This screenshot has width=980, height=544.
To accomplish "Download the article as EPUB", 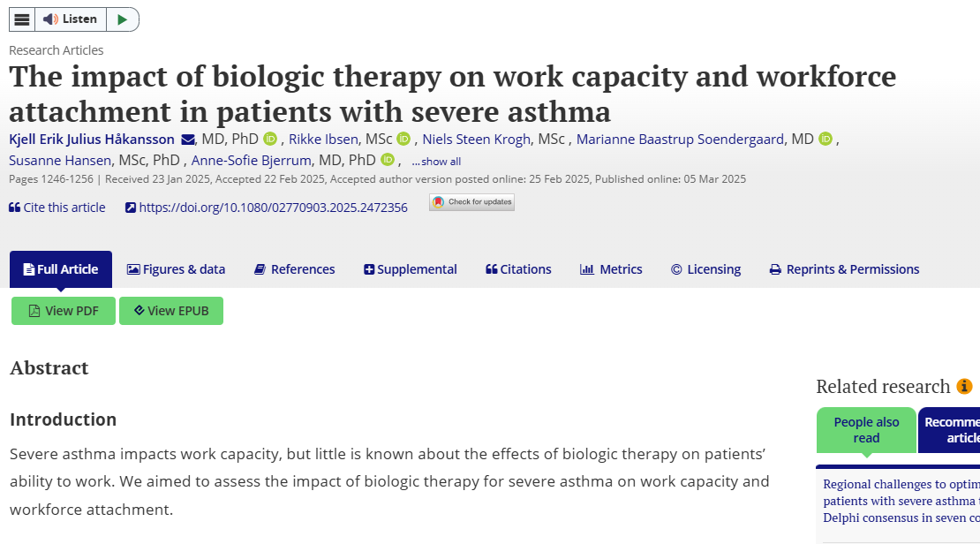I will tap(170, 311).
